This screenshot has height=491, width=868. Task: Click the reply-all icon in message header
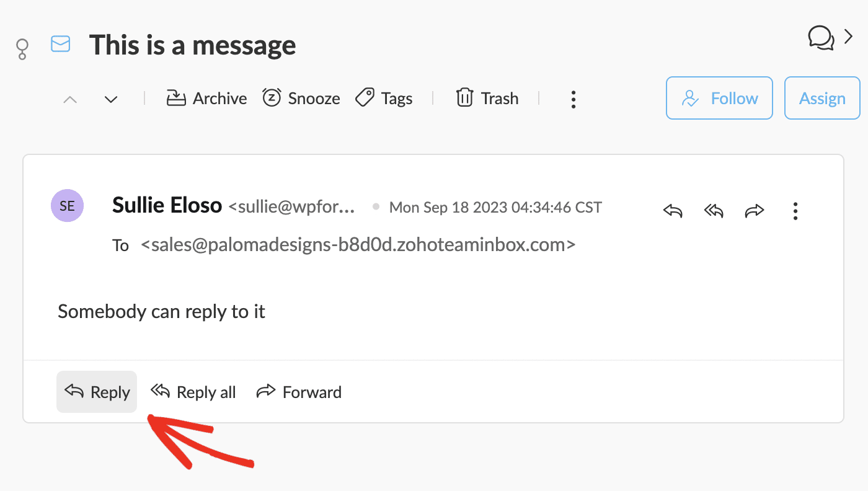[x=713, y=211]
